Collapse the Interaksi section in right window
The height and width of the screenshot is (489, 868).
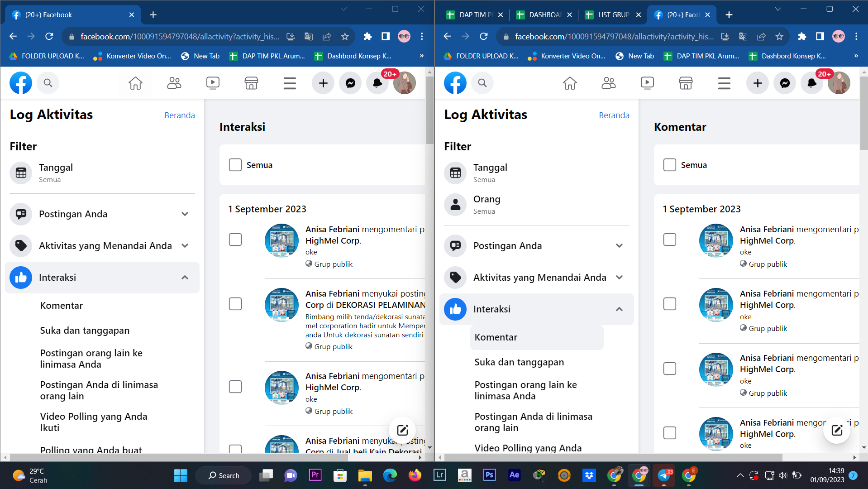coord(537,309)
